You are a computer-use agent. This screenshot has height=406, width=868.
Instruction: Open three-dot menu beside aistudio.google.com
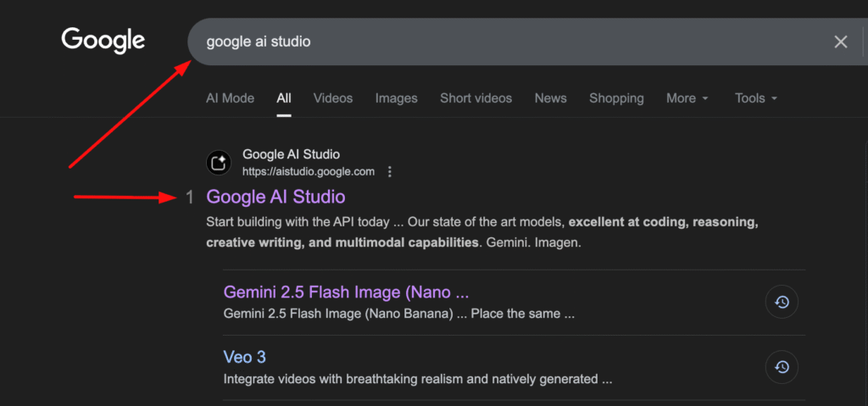click(x=390, y=172)
